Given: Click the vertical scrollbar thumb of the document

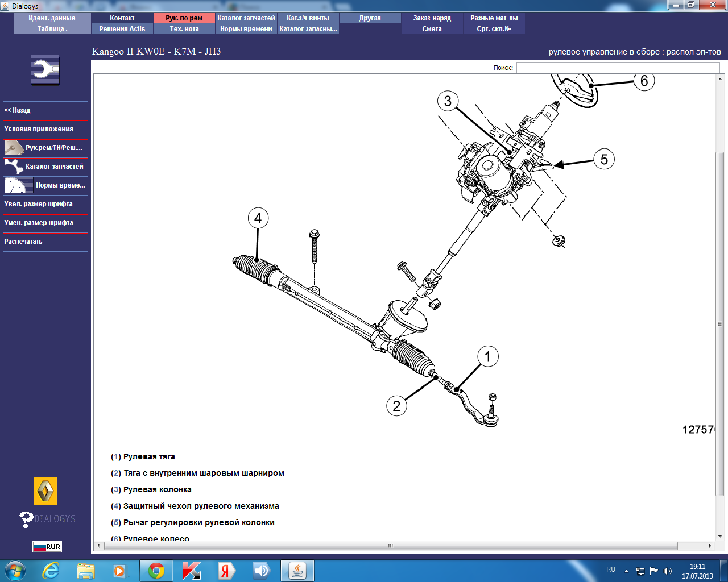Looking at the screenshot, I should (x=720, y=324).
